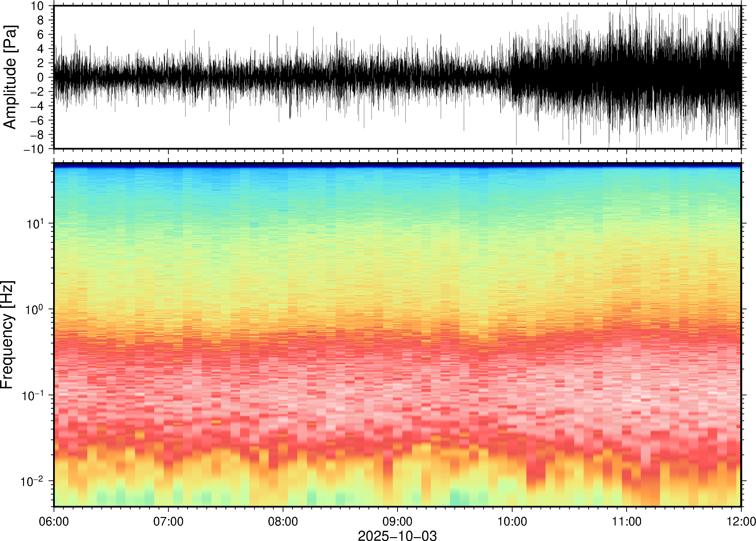Screen dimensions: 756x541
Task: Click the -6 amplitude tick label
Action: click(37, 120)
